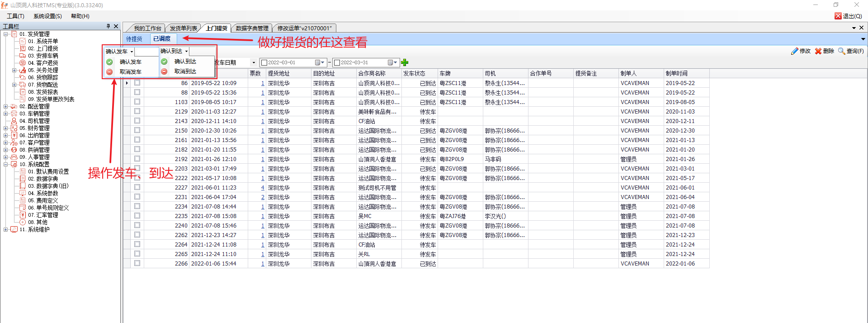The image size is (868, 323).
Task: Pin the 工具栏 panel with pushpin icon
Action: pyautogui.click(x=108, y=26)
